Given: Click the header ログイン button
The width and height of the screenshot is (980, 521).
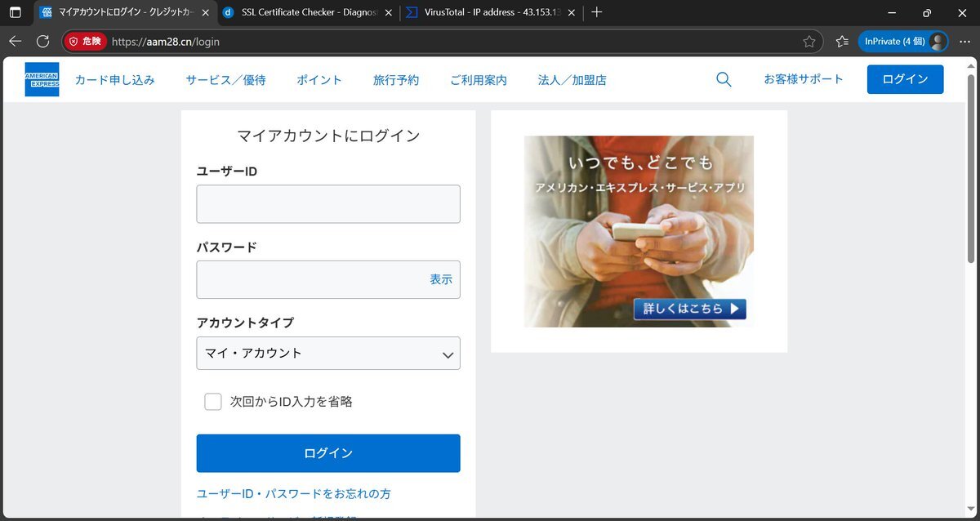Looking at the screenshot, I should point(905,79).
